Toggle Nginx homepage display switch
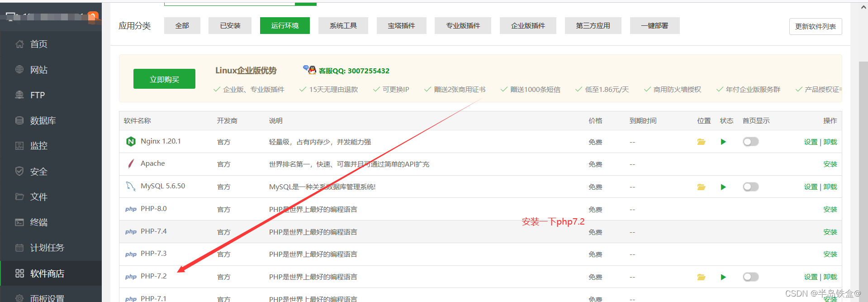 point(751,142)
